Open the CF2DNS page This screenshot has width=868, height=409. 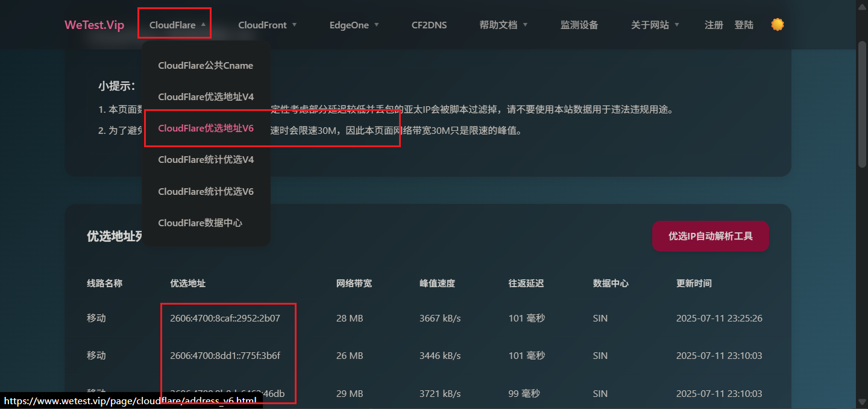429,25
